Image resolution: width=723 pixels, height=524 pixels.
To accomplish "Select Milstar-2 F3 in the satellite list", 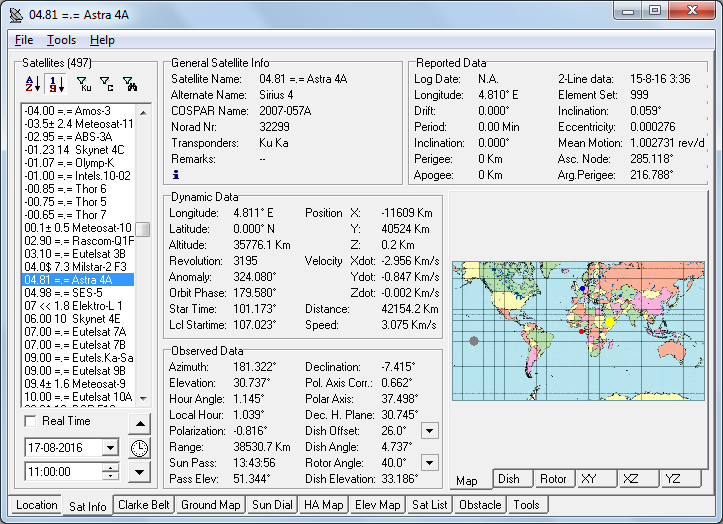I will (x=78, y=267).
